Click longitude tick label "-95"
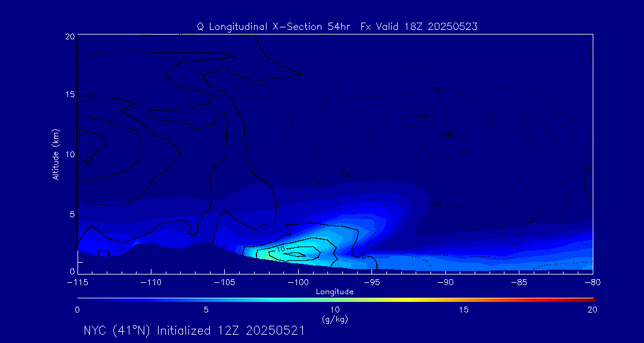Screen dimensions: 644x343 coord(371,283)
